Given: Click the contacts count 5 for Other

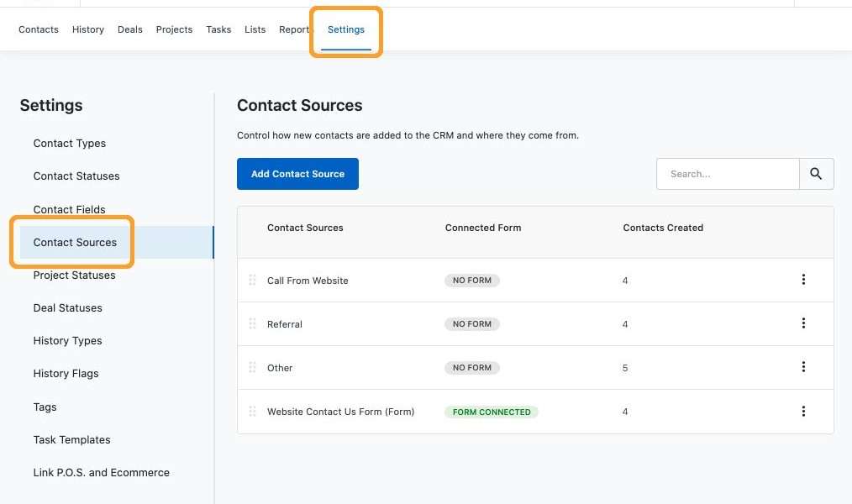Looking at the screenshot, I should [625, 368].
